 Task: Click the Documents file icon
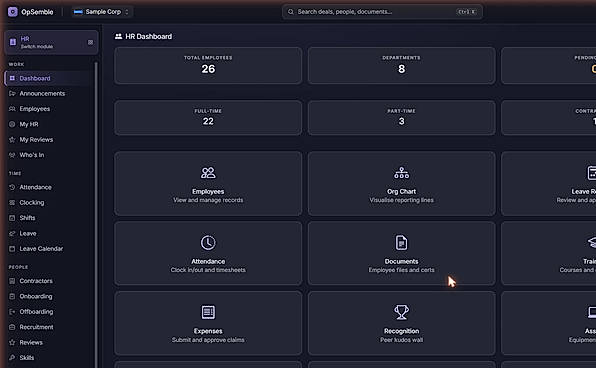(x=401, y=243)
